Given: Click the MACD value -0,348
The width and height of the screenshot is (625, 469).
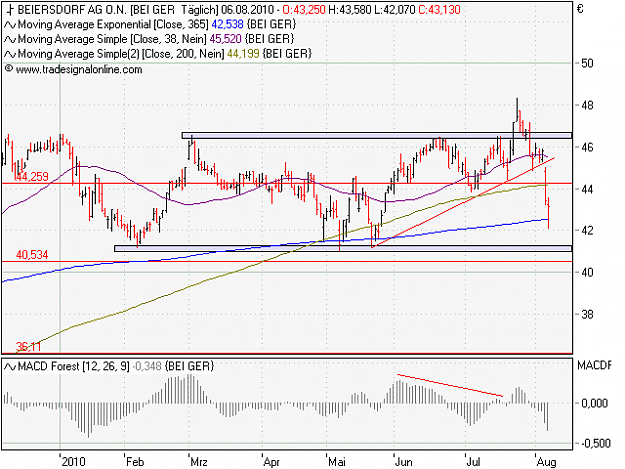Looking at the screenshot, I should [147, 366].
